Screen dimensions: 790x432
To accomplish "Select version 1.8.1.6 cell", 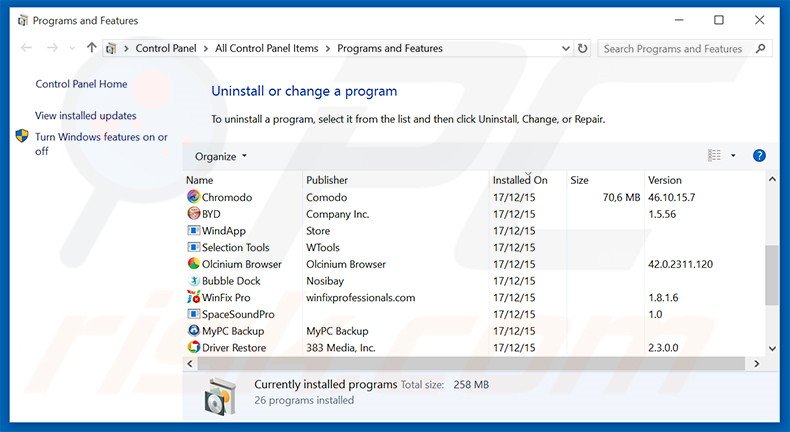I will tap(663, 297).
